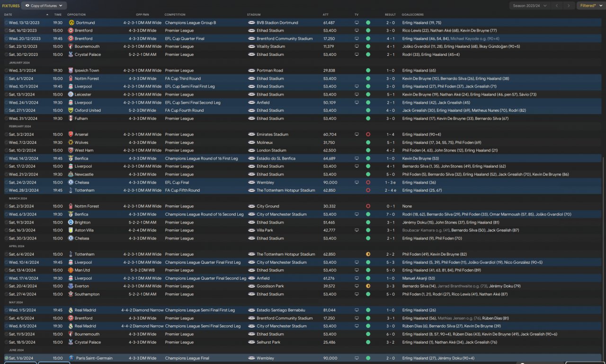Viewport: 606px width, 364px height.
Task: Click the TV icon in the Paris Saint-Germain row
Action: coord(356,358)
